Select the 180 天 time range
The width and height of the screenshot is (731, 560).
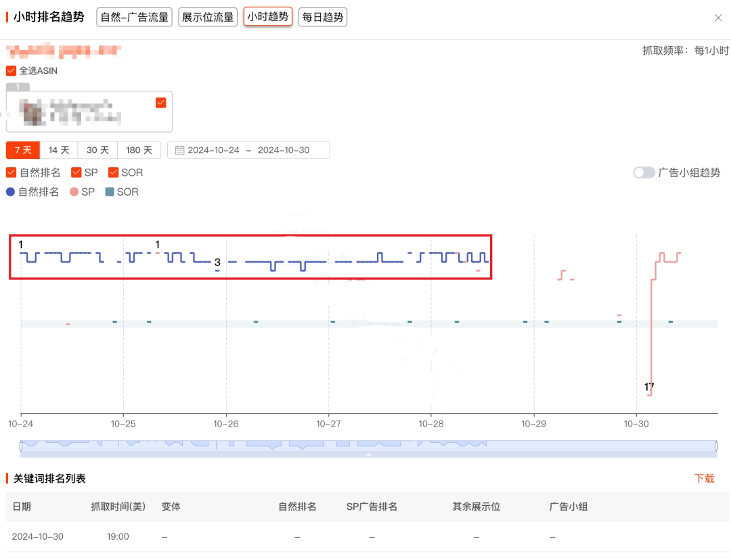point(139,150)
